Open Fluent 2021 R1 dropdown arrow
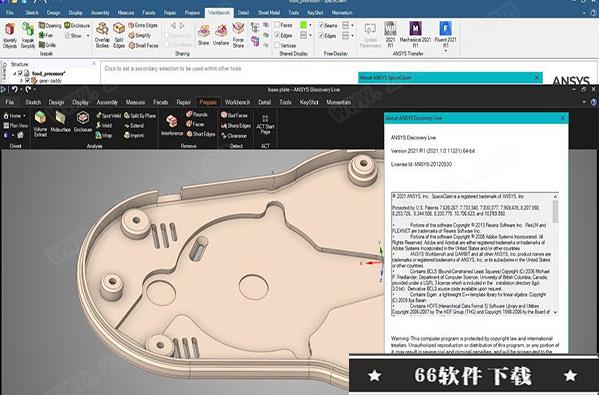599x395 pixels. (445, 50)
